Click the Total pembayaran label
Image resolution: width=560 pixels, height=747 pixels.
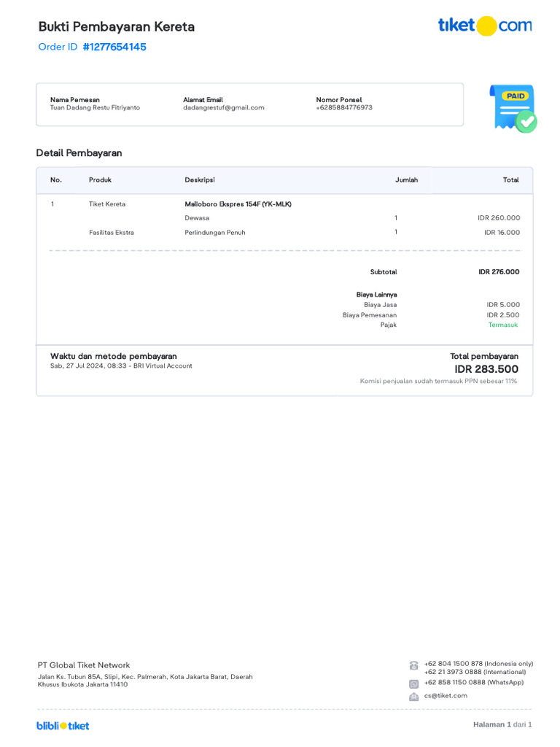tap(484, 356)
